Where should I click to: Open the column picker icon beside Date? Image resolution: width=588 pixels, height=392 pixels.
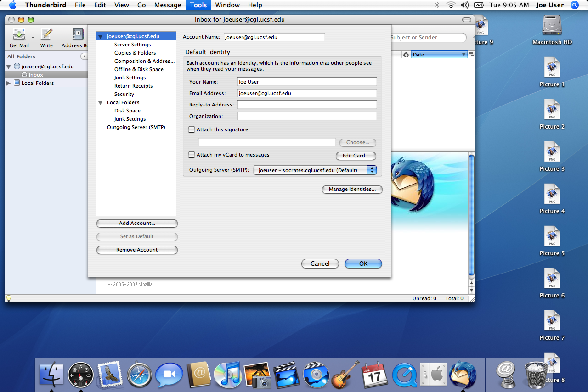(471, 55)
